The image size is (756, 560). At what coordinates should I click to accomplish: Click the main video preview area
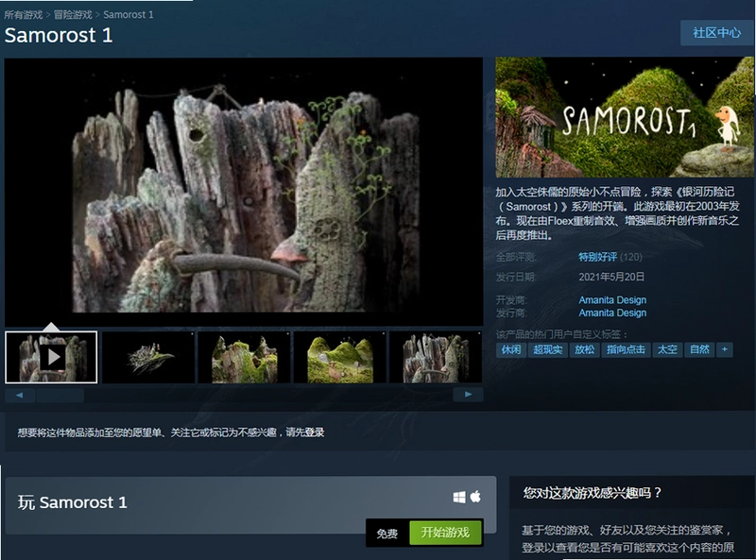coord(244,192)
